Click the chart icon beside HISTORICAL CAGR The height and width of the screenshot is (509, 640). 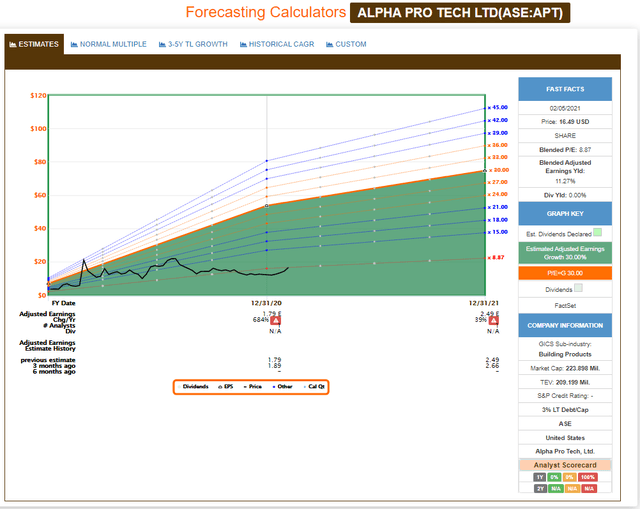(x=243, y=44)
